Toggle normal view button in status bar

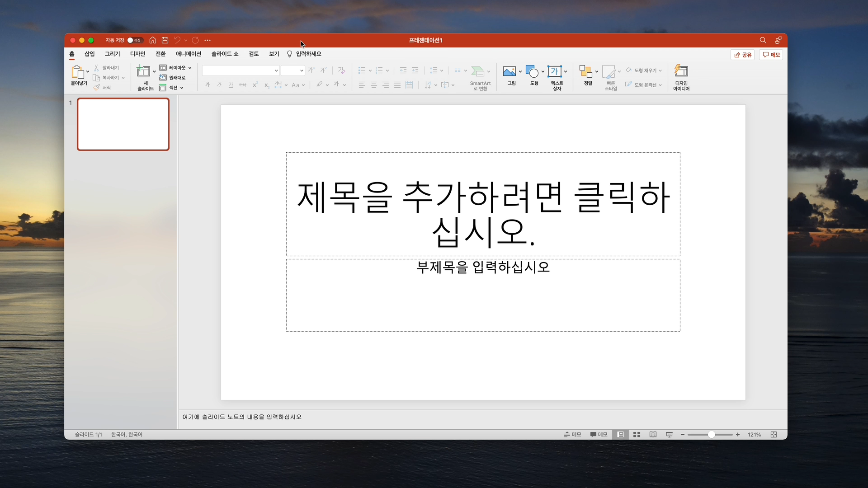click(620, 434)
